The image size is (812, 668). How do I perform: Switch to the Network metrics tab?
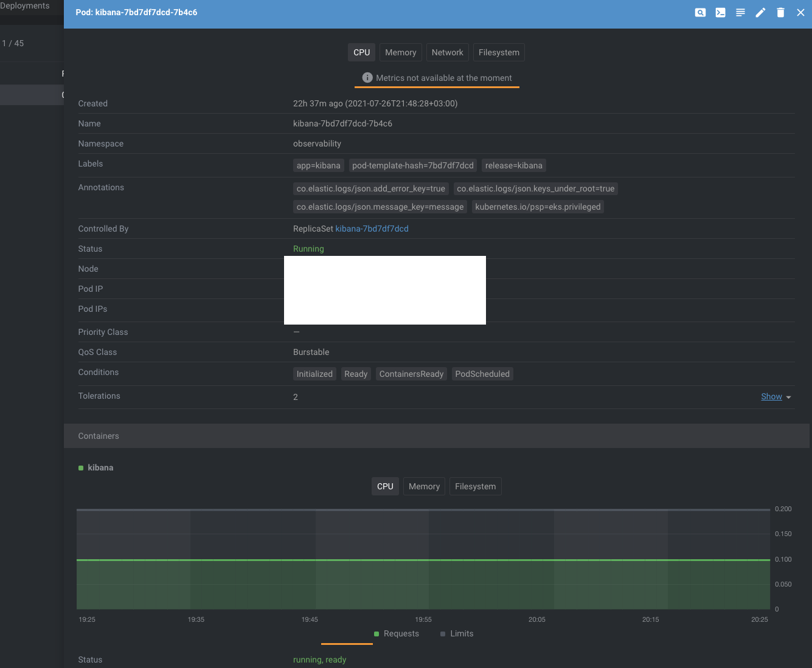tap(447, 52)
